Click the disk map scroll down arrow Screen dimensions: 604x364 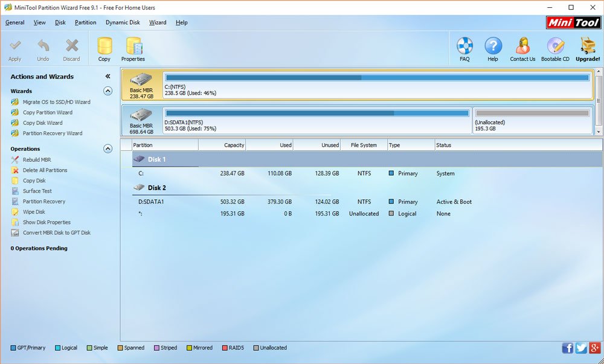point(599,132)
